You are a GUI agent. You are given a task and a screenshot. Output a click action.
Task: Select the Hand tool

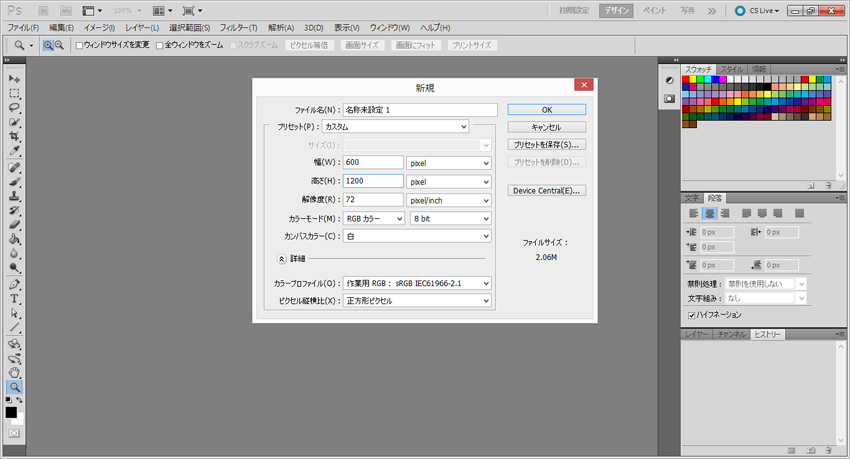[x=14, y=372]
